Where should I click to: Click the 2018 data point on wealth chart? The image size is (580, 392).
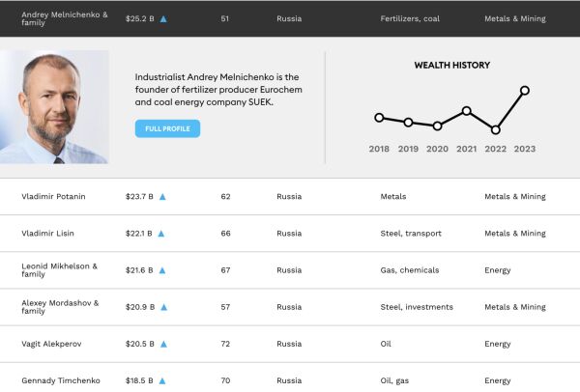click(379, 118)
